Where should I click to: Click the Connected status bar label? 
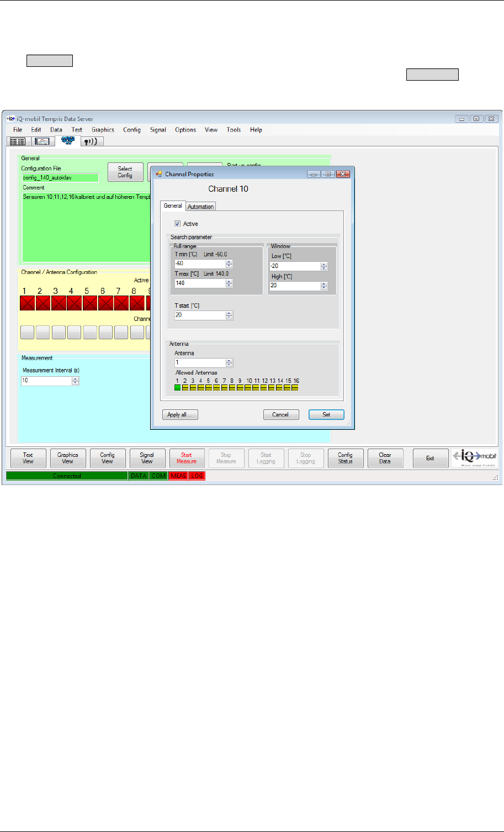67,476
